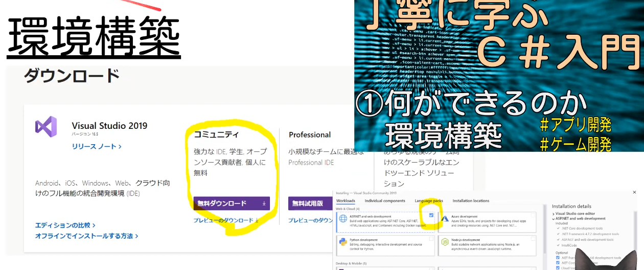The height and width of the screenshot is (270, 644).
Task: Check the Python development workload box
Action: tap(431, 239)
